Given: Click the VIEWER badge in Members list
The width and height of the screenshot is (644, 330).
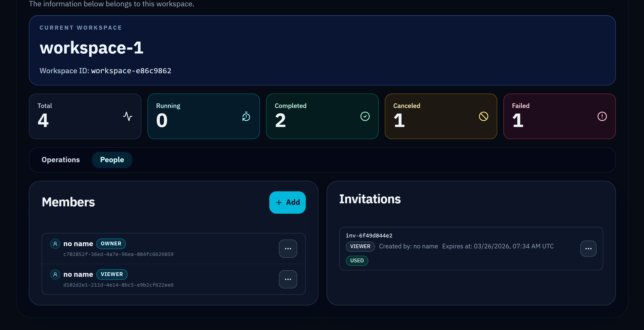Looking at the screenshot, I should pyautogui.click(x=112, y=274).
